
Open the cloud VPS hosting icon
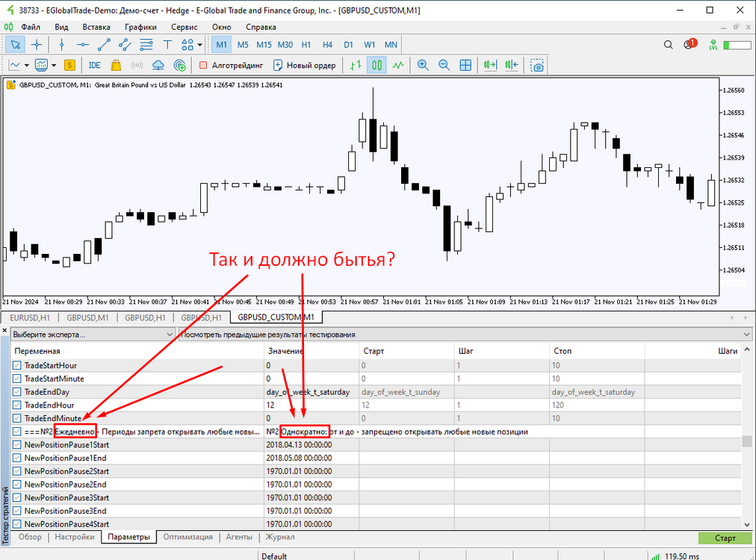coord(158,65)
